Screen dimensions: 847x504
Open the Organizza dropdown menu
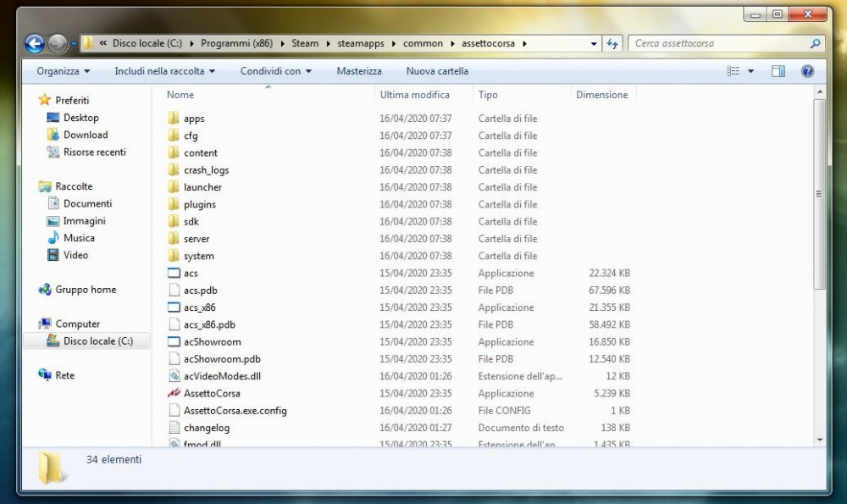tap(64, 71)
